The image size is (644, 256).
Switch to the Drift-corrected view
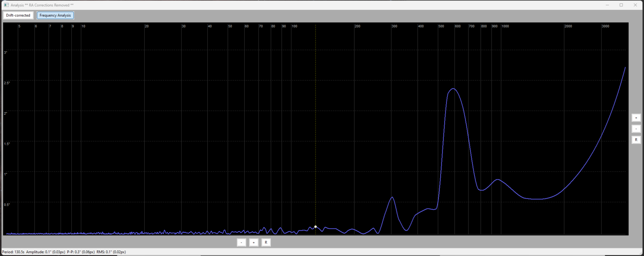pyautogui.click(x=18, y=15)
